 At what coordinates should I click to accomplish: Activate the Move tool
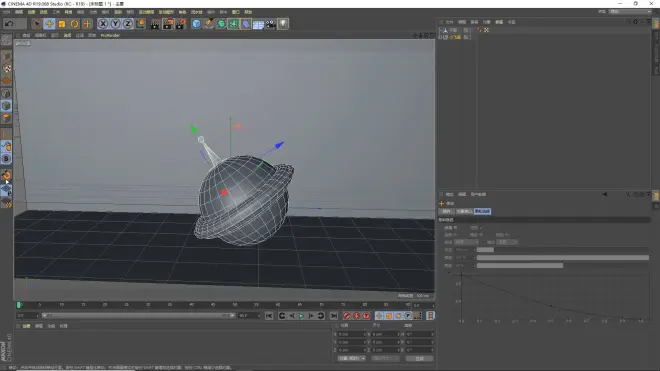click(49, 24)
